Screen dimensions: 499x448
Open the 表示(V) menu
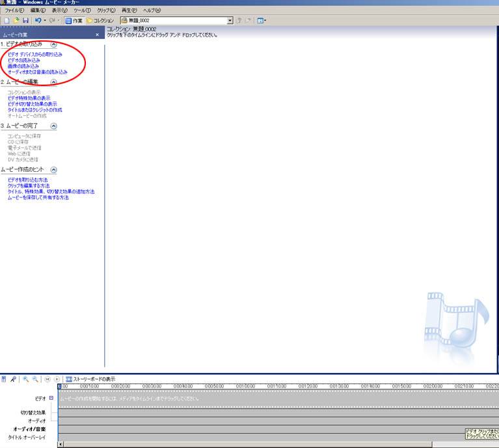click(59, 10)
